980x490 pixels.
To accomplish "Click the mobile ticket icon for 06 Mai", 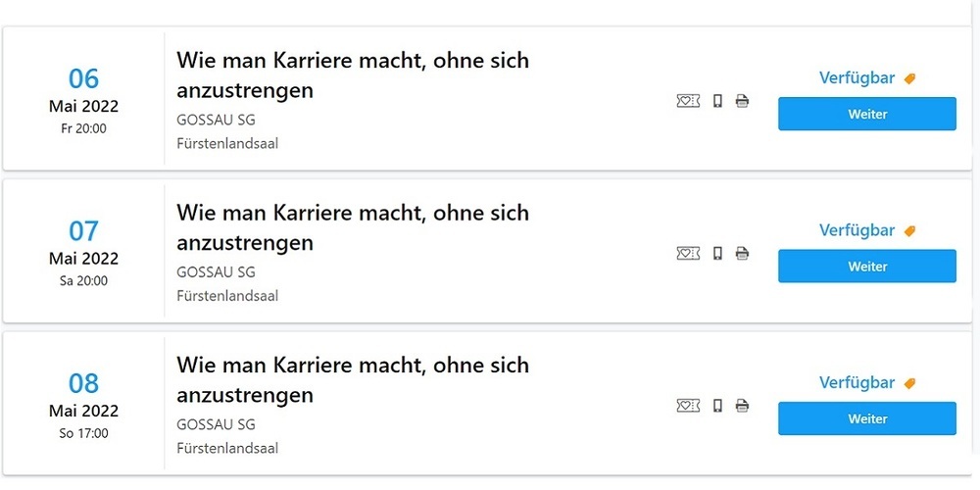I will [717, 101].
